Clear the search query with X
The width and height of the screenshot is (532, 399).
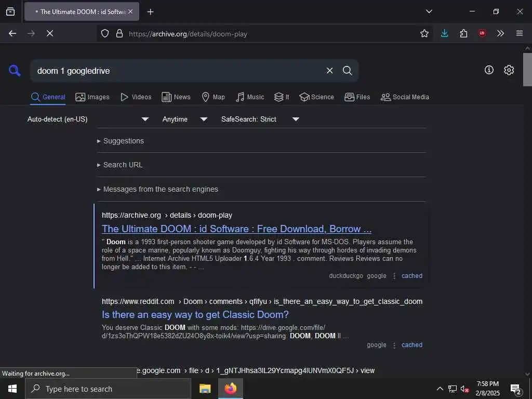[329, 71]
